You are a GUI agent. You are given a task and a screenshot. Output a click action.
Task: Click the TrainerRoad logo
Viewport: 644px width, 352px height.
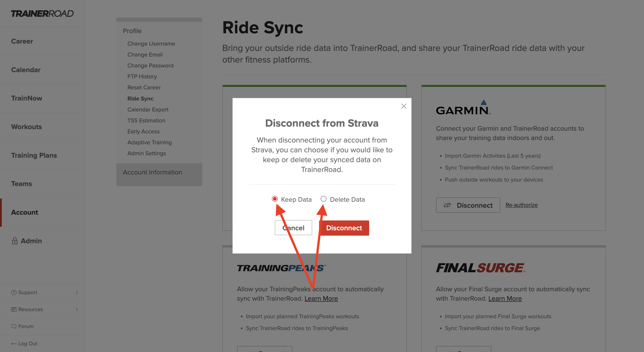[42, 13]
